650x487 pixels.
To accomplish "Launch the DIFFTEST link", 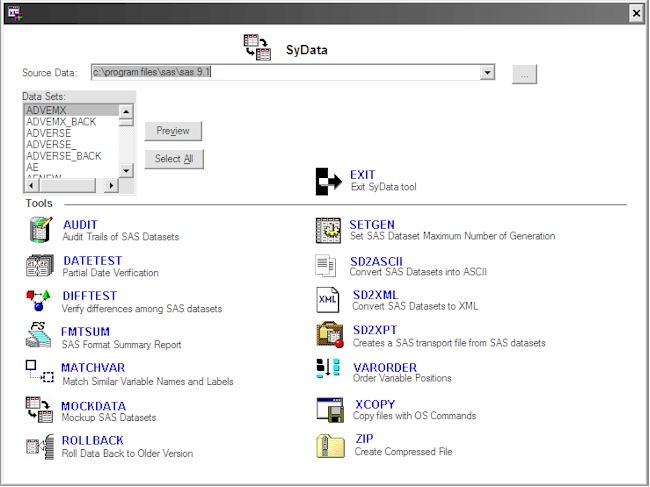I will [x=90, y=296].
